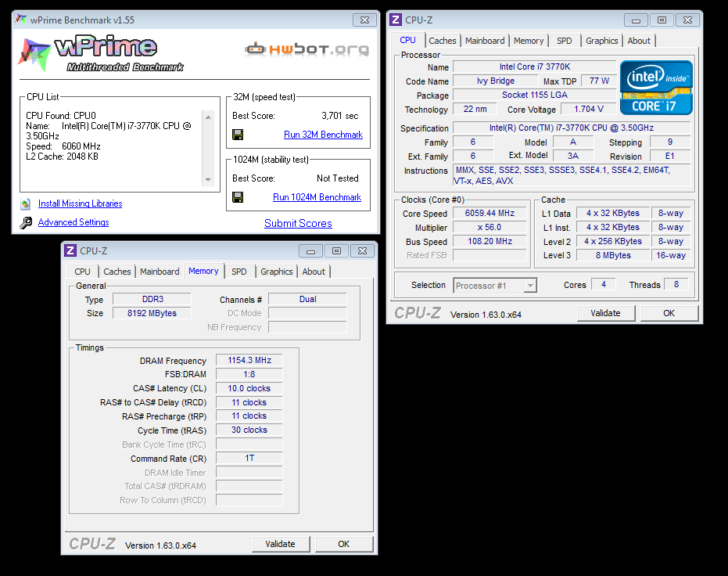Image resolution: width=728 pixels, height=576 pixels.
Task: Click the save icon next to Run 1024M Benchmark
Action: [x=238, y=197]
